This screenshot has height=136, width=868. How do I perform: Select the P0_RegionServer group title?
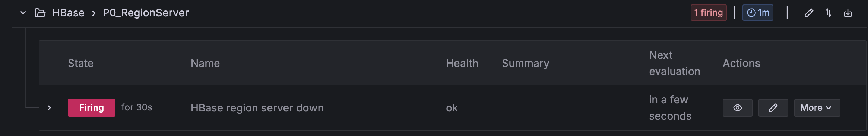(x=146, y=13)
